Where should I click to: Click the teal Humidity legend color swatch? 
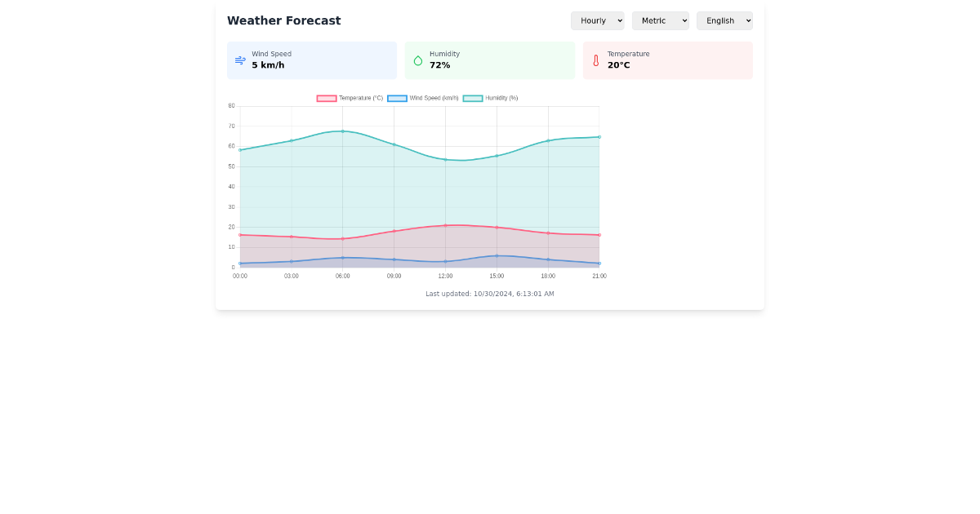pyautogui.click(x=471, y=98)
